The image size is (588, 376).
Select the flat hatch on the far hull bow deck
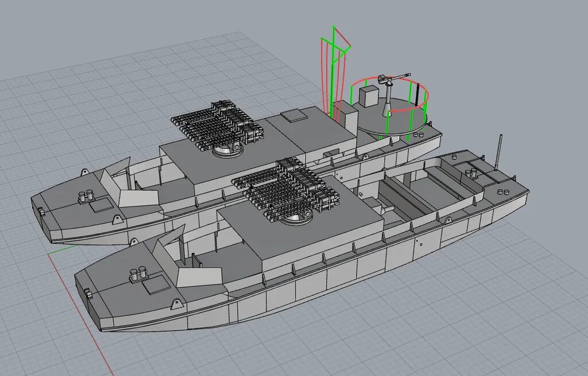tap(102, 205)
